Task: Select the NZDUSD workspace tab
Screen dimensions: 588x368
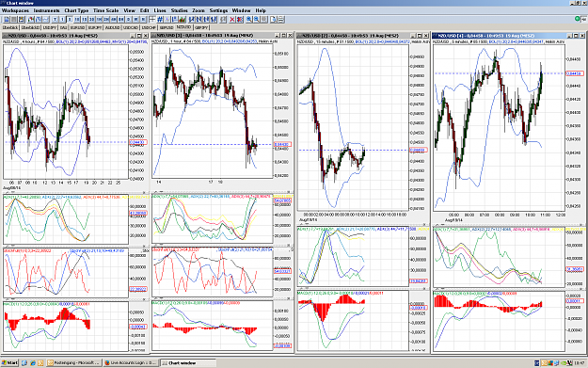Action: click(183, 27)
